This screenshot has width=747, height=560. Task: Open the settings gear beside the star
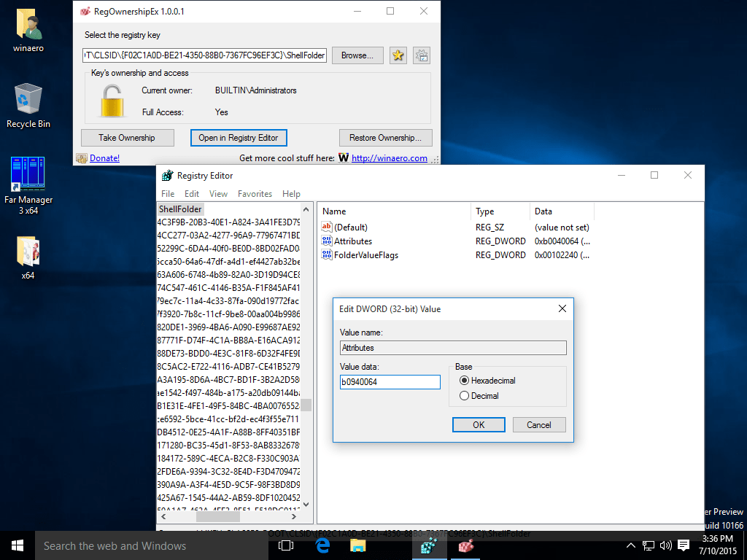(x=422, y=55)
